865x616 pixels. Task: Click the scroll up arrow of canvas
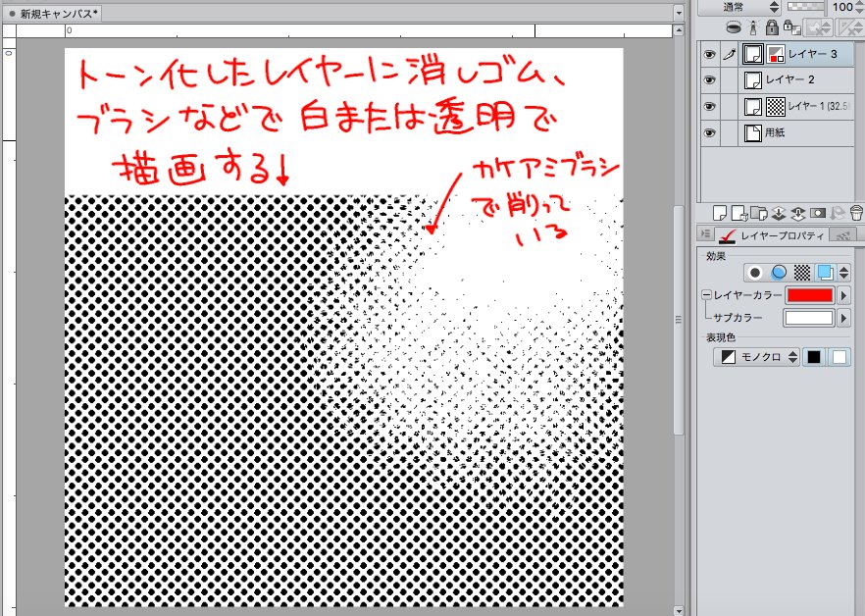click(678, 31)
